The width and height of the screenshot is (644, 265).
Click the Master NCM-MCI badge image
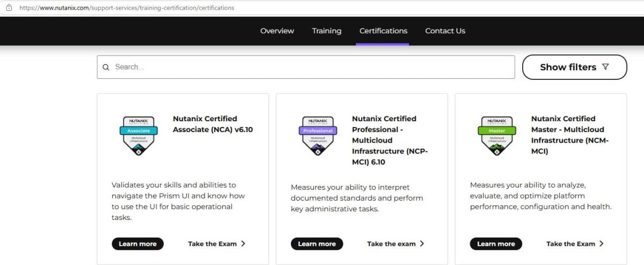497,136
